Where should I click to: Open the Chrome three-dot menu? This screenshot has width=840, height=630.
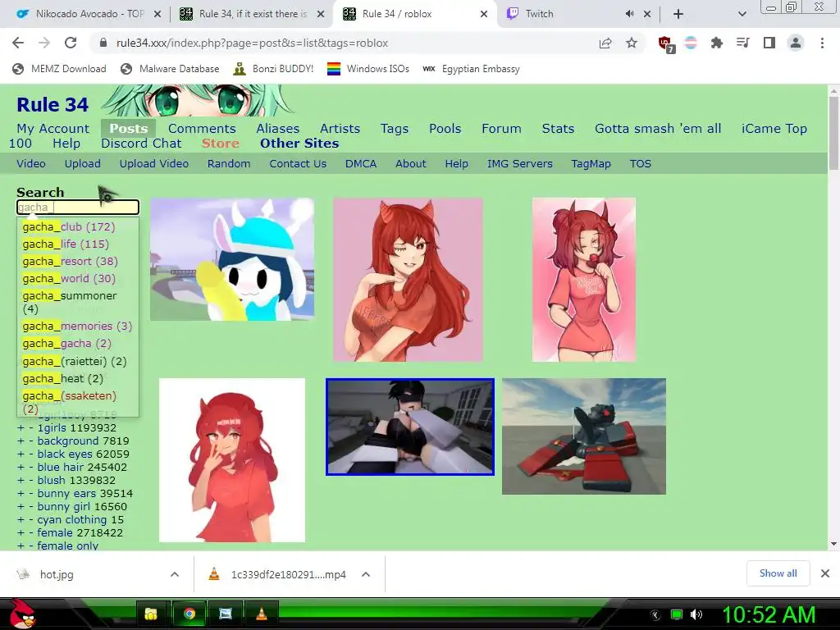[x=822, y=43]
